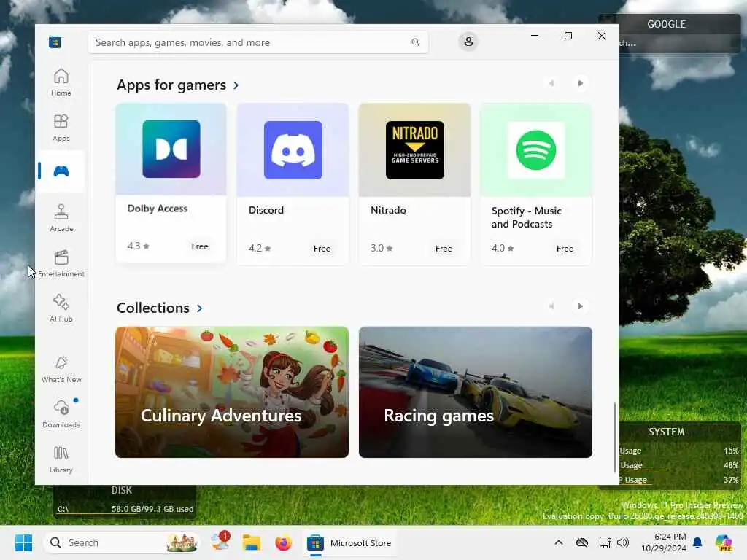Image resolution: width=747 pixels, height=560 pixels.
Task: Click Free button on Discord
Action: tap(322, 249)
